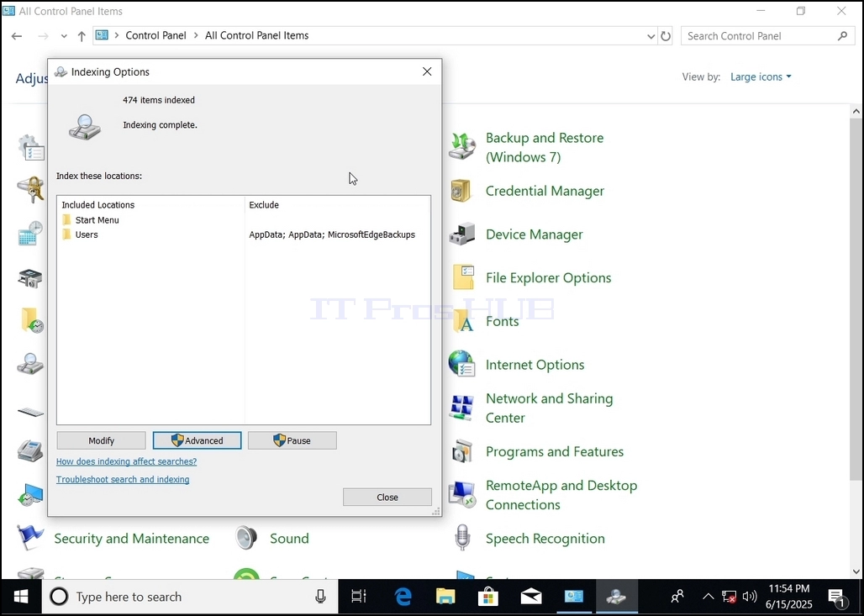
Task: Go back in Control Panel navigation
Action: coord(17,36)
